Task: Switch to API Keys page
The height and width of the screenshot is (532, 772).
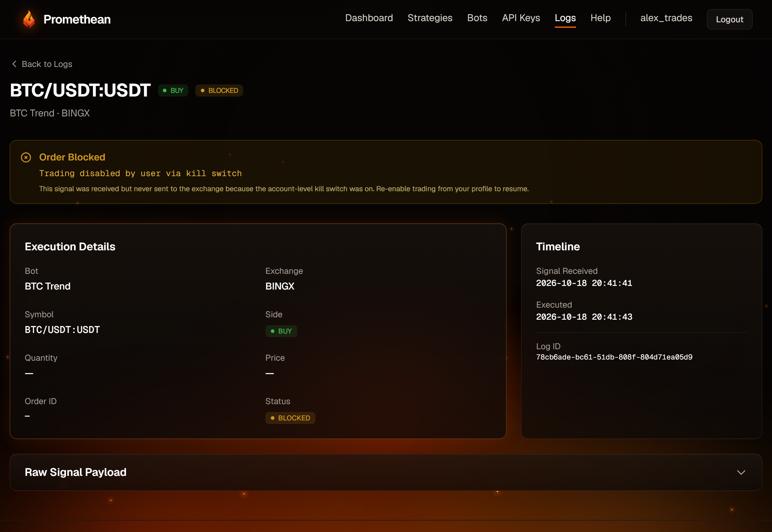Action: pyautogui.click(x=521, y=18)
